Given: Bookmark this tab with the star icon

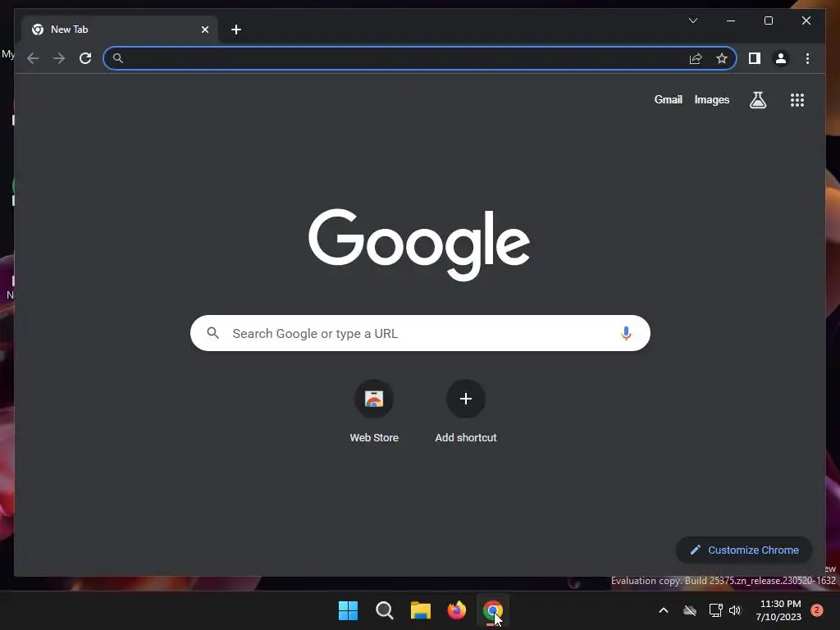Looking at the screenshot, I should pos(722,58).
